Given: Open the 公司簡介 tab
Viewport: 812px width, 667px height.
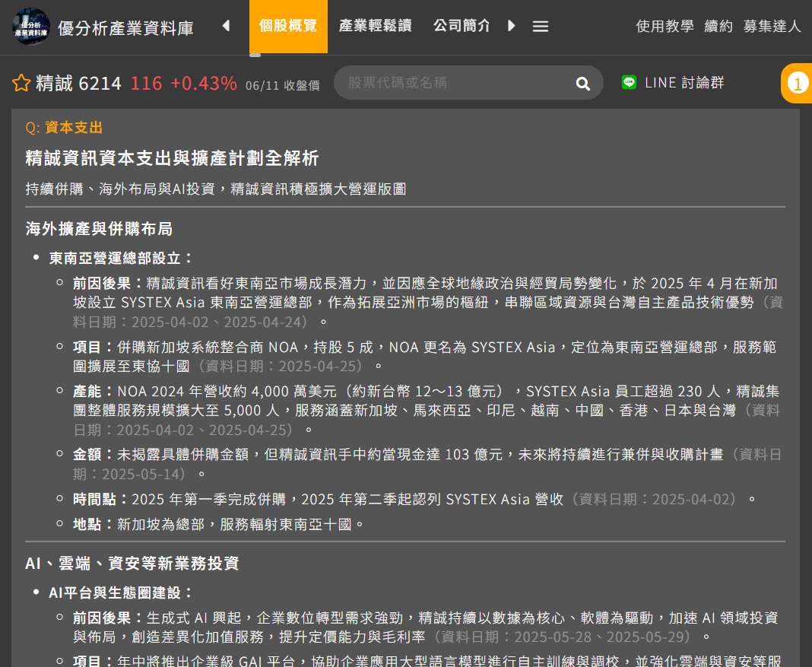Looking at the screenshot, I should click(462, 26).
